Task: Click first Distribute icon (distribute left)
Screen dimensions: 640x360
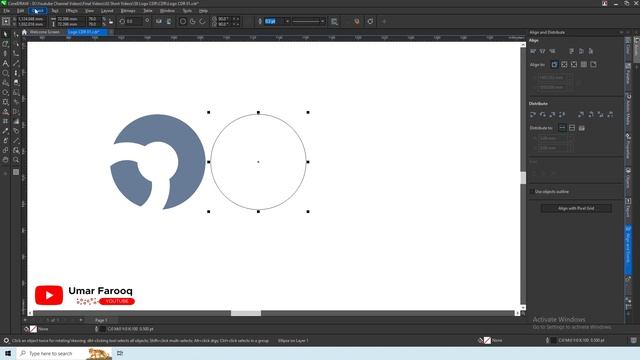Action: pyautogui.click(x=533, y=115)
